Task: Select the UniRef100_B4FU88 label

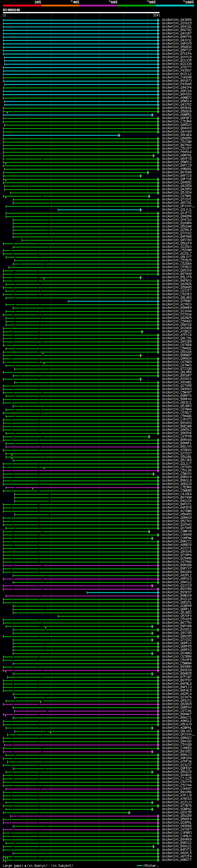Action: coord(177,627)
